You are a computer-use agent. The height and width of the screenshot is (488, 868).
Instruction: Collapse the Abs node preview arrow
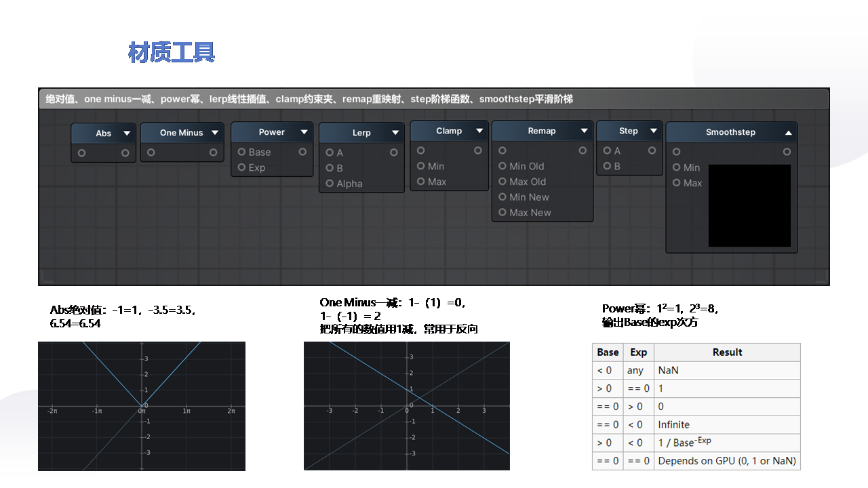(x=127, y=134)
